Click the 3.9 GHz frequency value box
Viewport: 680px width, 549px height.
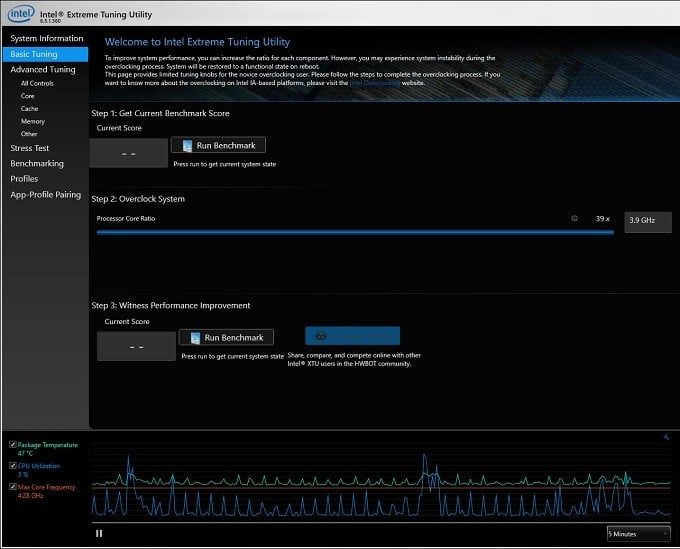647,221
